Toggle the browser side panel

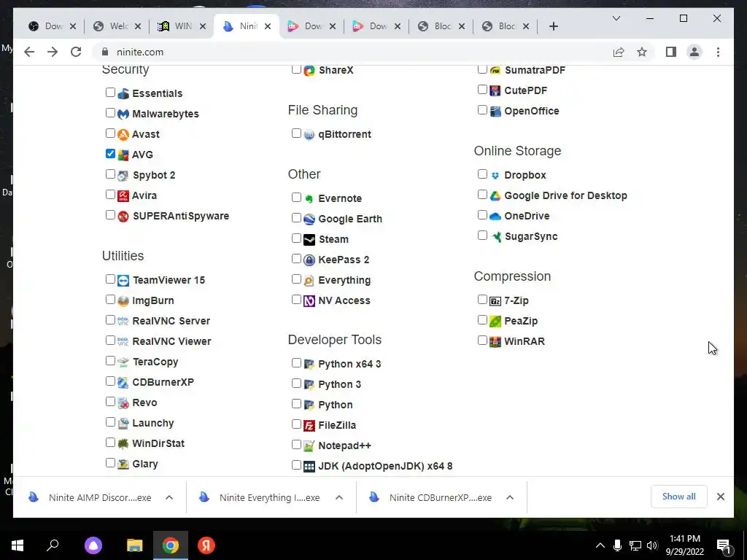[671, 52]
